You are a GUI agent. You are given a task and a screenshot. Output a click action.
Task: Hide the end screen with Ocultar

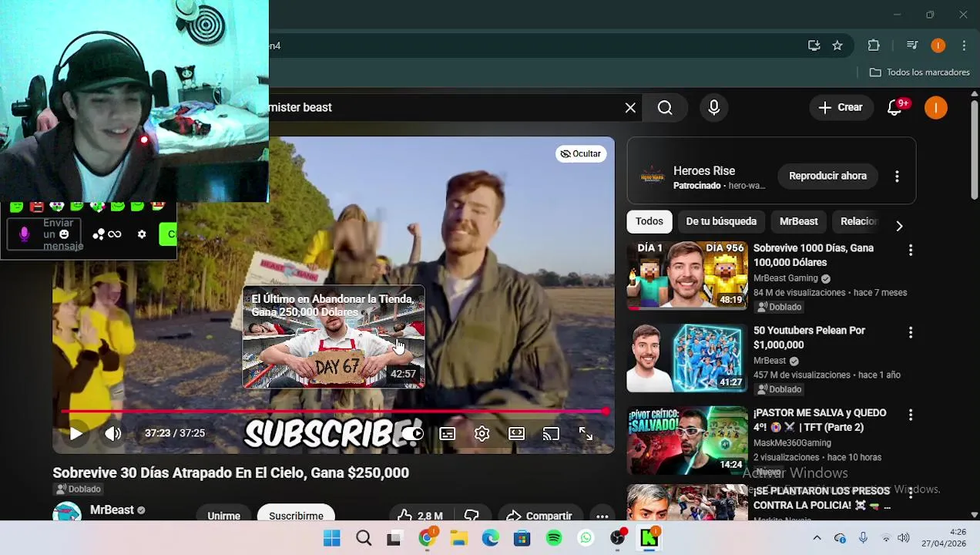pyautogui.click(x=581, y=154)
